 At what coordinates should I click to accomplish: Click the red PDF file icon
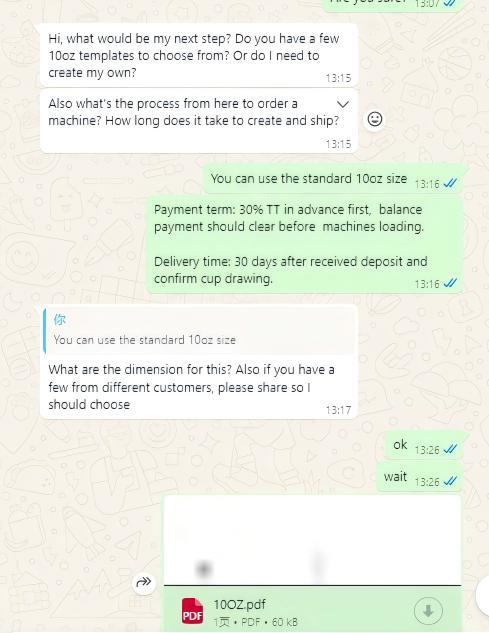click(193, 611)
